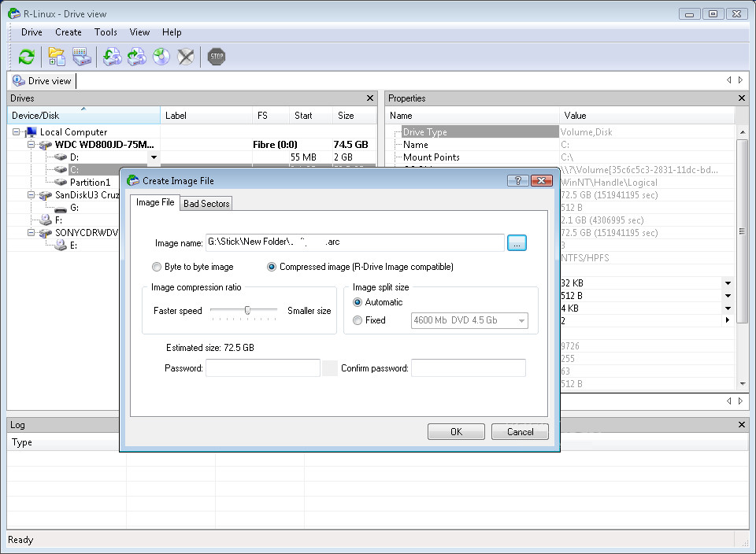Click the STOP toolbar icon

[217, 57]
